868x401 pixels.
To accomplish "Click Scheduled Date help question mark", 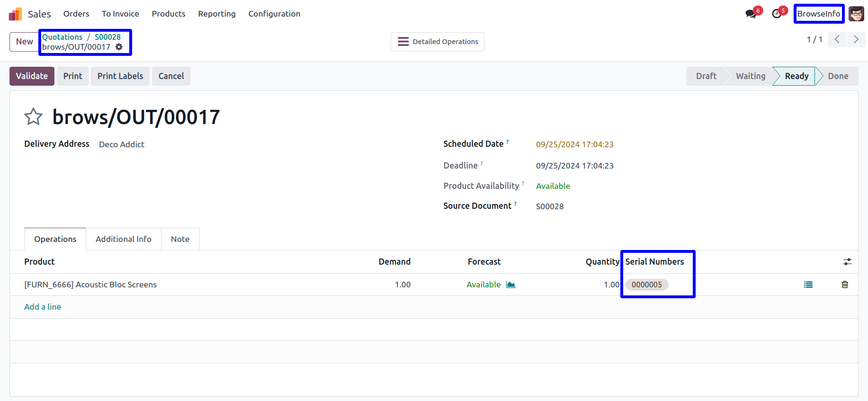I will tap(508, 141).
